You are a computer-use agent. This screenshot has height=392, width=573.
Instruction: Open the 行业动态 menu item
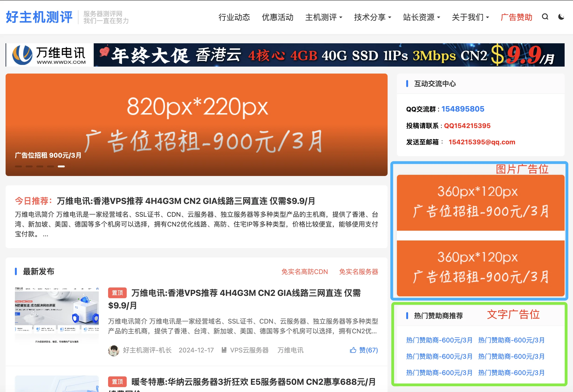234,17
